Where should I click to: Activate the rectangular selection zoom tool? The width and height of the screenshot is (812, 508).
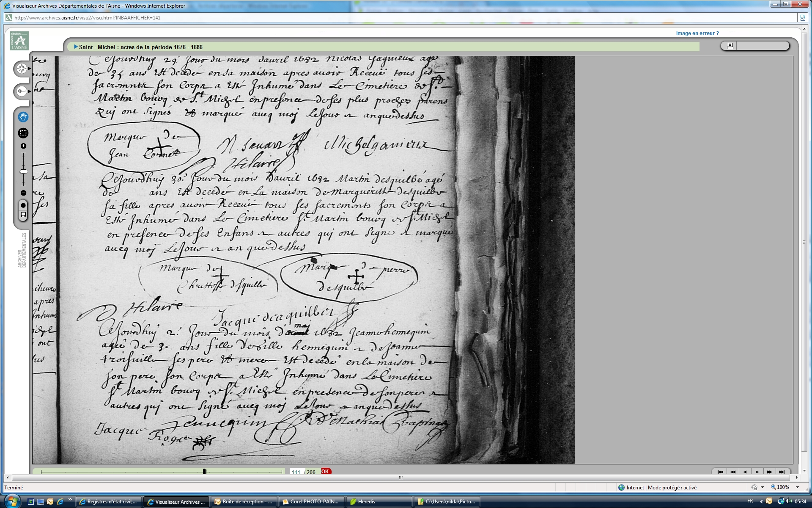click(23, 133)
